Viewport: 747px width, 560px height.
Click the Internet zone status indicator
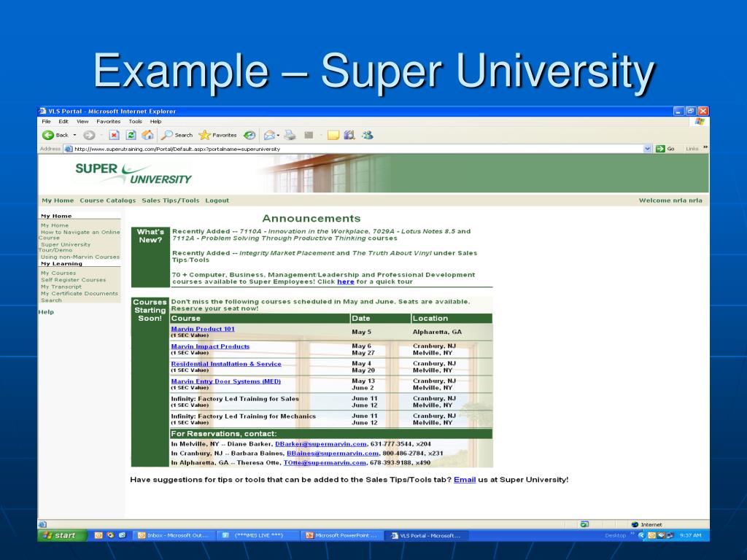pyautogui.click(x=646, y=524)
